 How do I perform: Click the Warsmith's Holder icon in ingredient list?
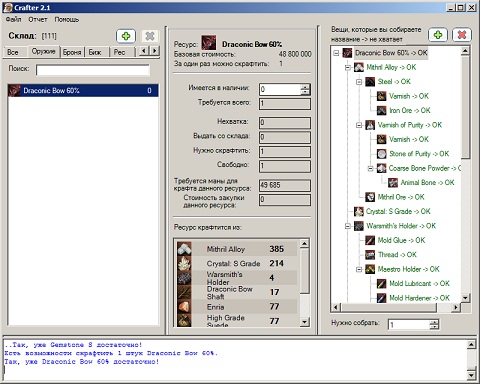point(184,278)
